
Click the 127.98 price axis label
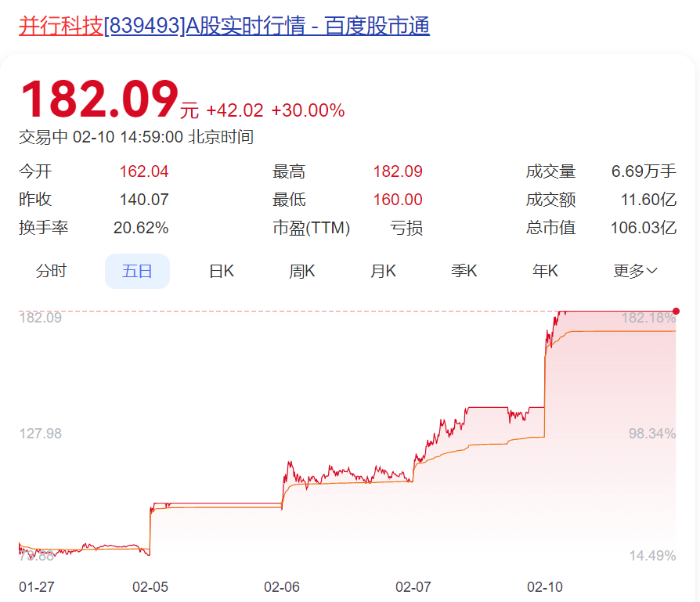(x=40, y=434)
